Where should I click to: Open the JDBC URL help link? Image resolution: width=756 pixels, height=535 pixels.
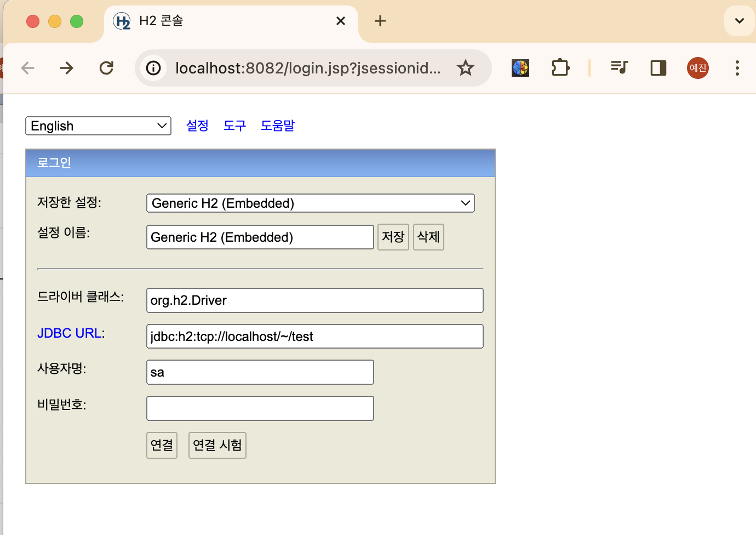[x=70, y=333]
